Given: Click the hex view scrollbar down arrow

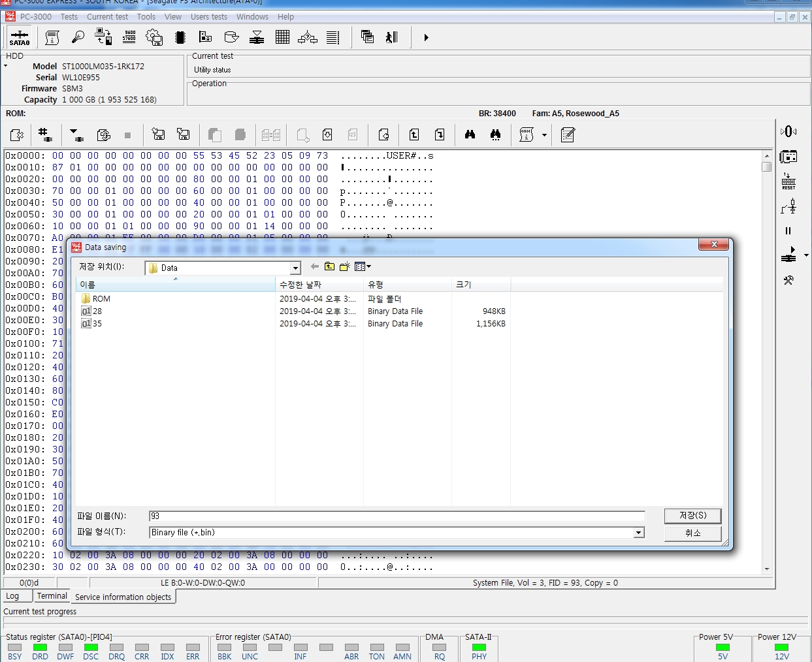Looking at the screenshot, I should point(767,569).
